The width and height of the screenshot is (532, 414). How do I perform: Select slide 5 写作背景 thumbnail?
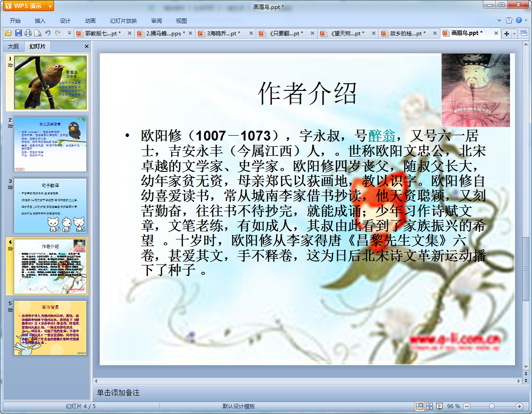pyautogui.click(x=50, y=328)
